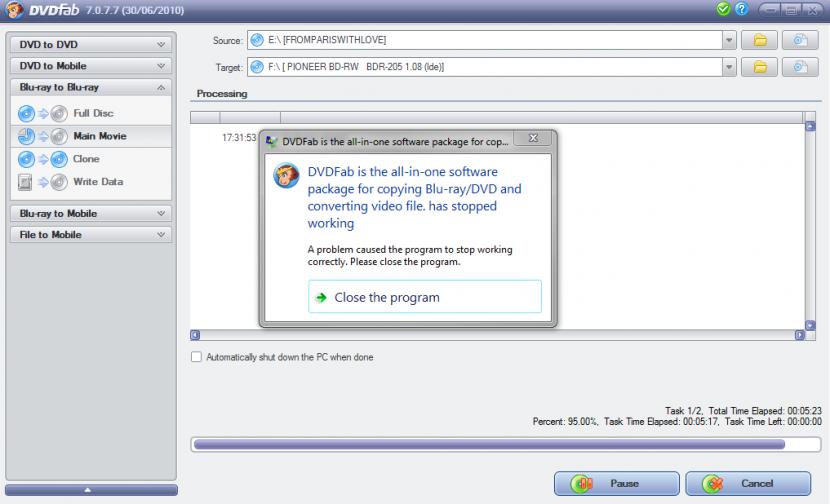
Task: Click the log scroll-up arrow
Action: [810, 127]
